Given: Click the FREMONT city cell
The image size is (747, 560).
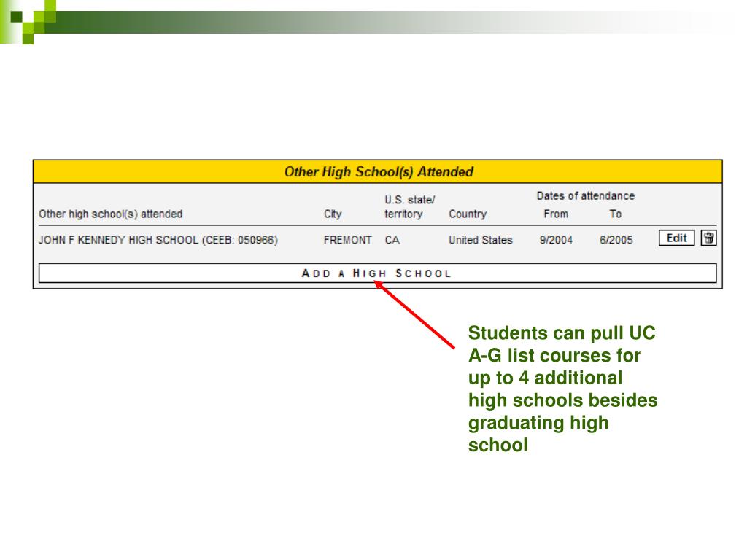Looking at the screenshot, I should point(347,240).
